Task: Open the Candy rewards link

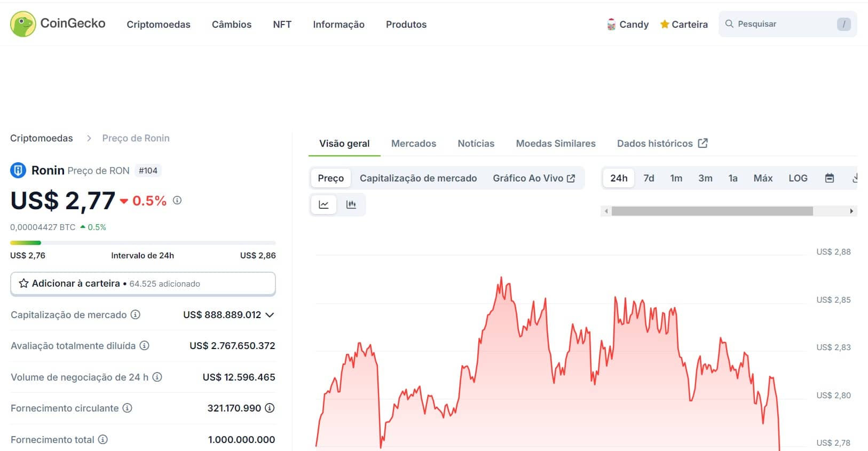Action: click(x=628, y=25)
